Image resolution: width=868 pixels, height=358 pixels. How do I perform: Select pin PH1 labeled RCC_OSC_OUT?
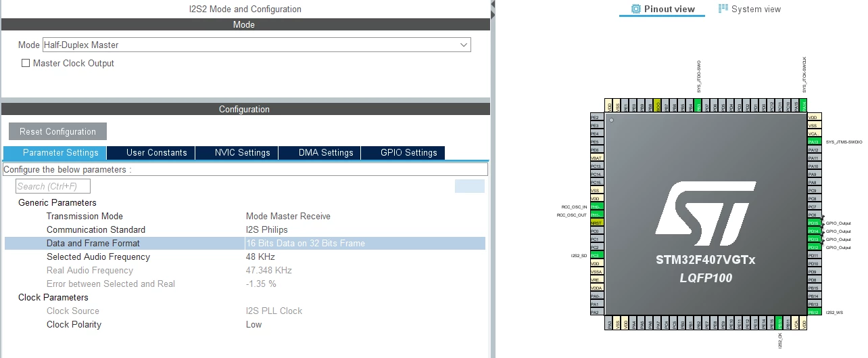[597, 215]
